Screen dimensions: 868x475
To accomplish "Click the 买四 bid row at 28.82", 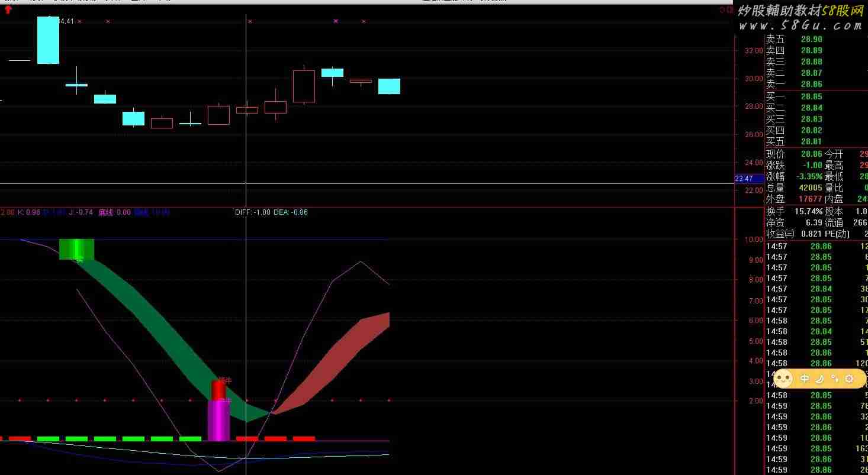I will [816, 130].
